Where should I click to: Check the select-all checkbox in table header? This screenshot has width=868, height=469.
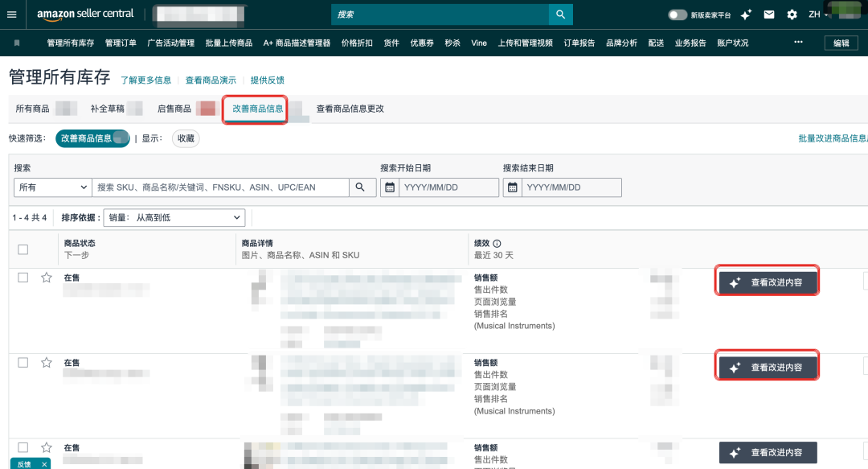click(23, 249)
